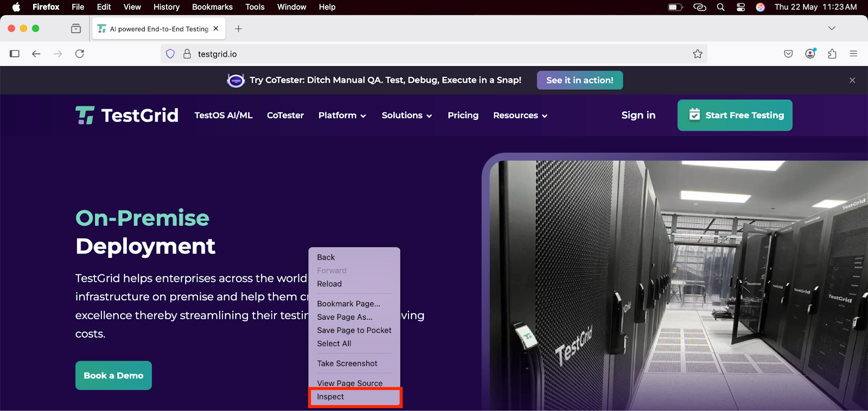Open the Apple menu

pos(16,7)
